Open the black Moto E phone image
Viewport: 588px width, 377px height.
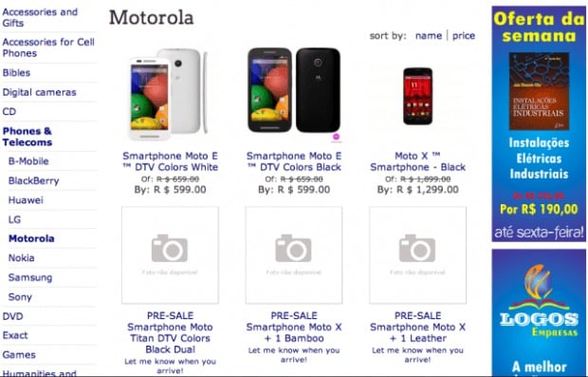click(294, 90)
